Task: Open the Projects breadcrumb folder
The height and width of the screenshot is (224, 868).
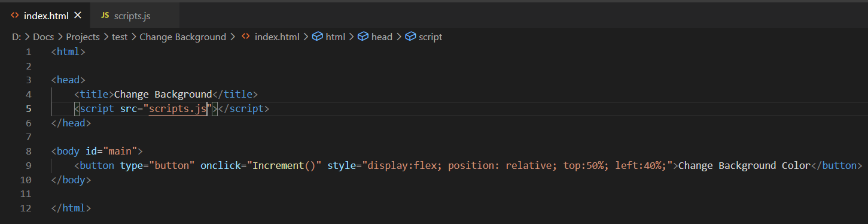Action: (83, 37)
